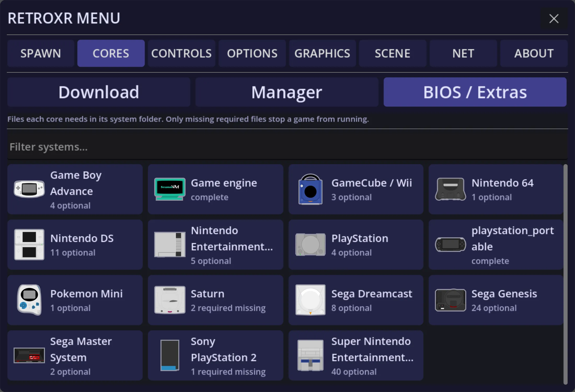Screen dimensions: 575x392
Task: Select the BIOS / Extras sub-tab
Action: (475, 92)
